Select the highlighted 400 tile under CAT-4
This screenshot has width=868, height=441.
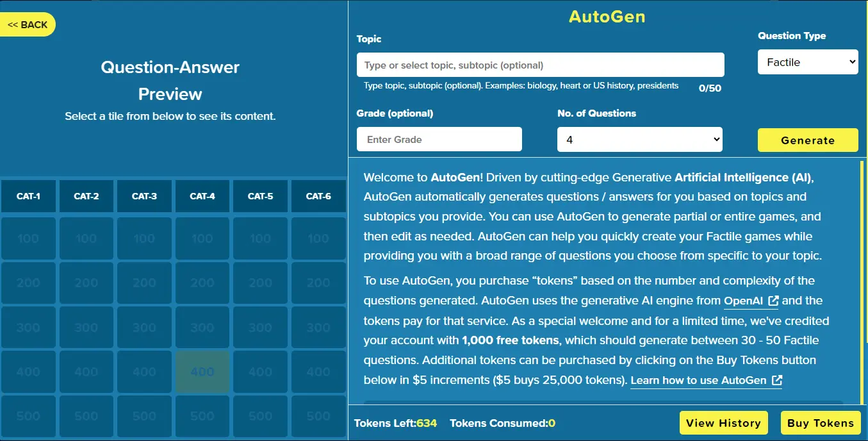pos(202,372)
